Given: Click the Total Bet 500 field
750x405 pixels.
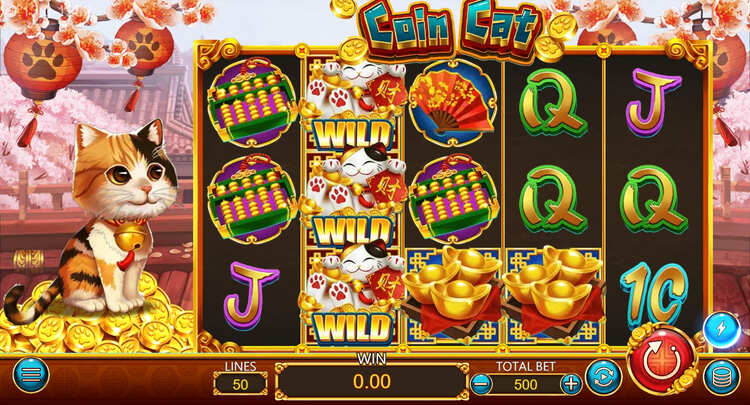Looking at the screenshot, I should click(526, 384).
